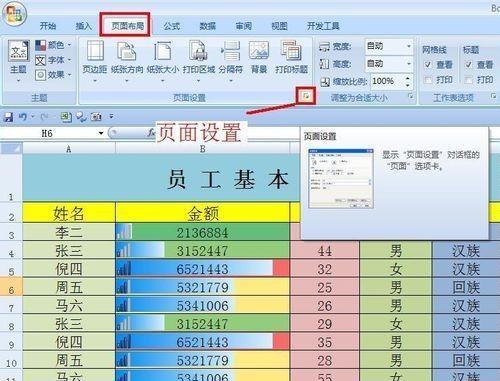The height and width of the screenshot is (381, 500).
Task: Select row 6 header
Action: coord(11,287)
